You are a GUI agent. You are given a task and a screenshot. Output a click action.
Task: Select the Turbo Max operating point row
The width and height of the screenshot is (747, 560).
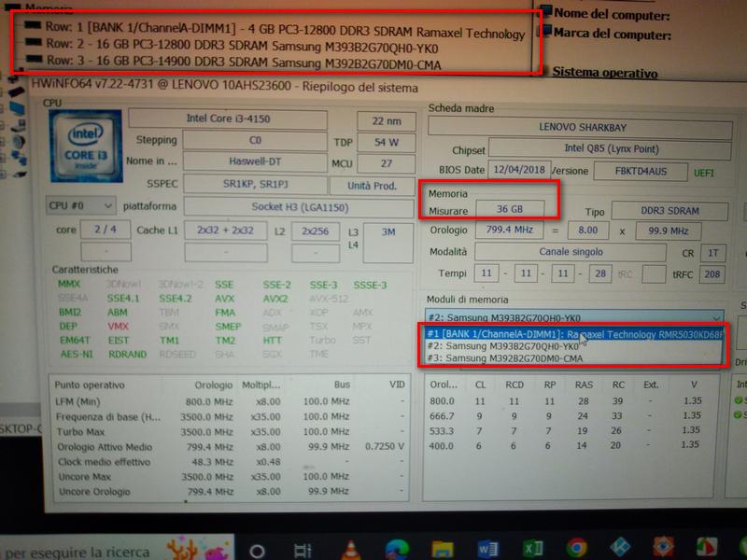(229, 431)
